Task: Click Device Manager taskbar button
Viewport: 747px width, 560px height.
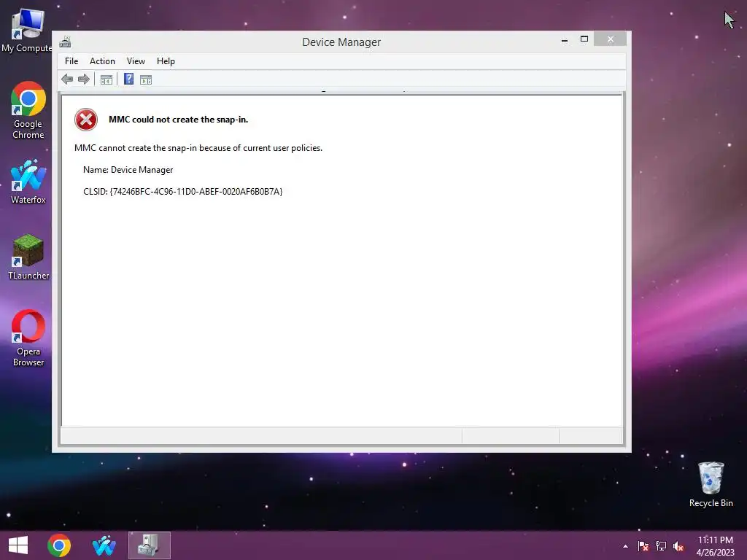Action: tap(150, 545)
